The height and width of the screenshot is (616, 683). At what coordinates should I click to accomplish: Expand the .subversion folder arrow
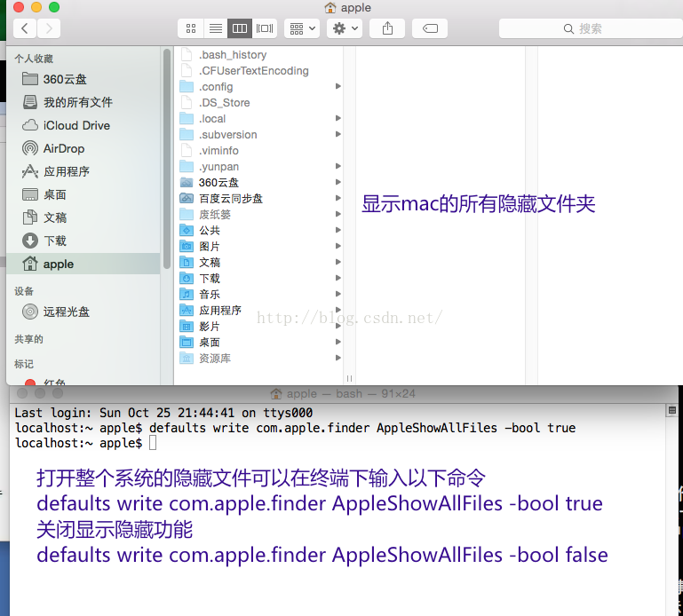[x=338, y=134]
